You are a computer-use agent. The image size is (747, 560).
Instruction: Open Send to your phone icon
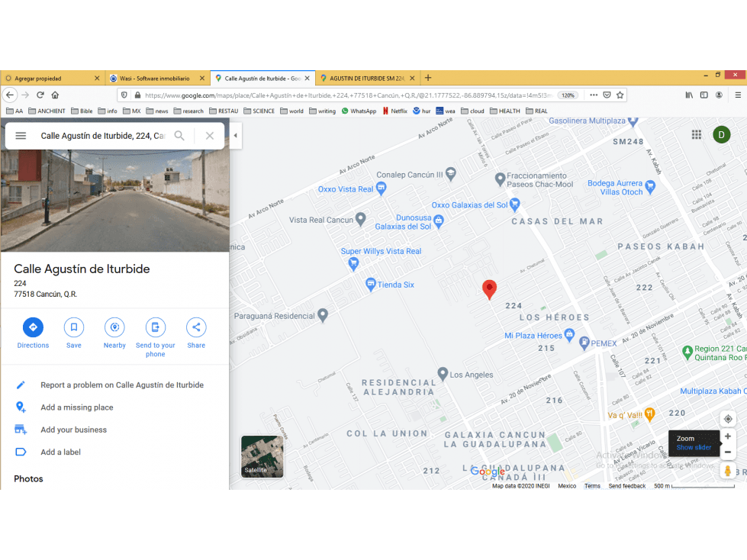coord(156,327)
